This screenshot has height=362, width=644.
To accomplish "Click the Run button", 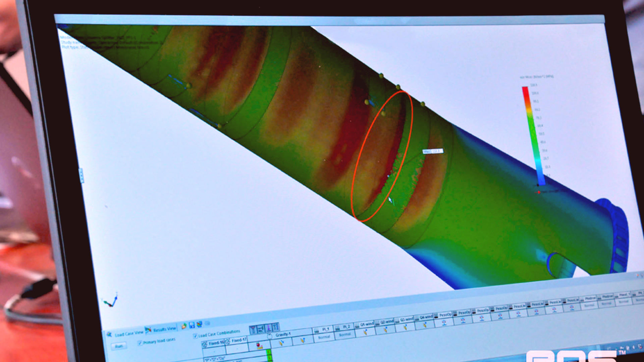I will [119, 346].
